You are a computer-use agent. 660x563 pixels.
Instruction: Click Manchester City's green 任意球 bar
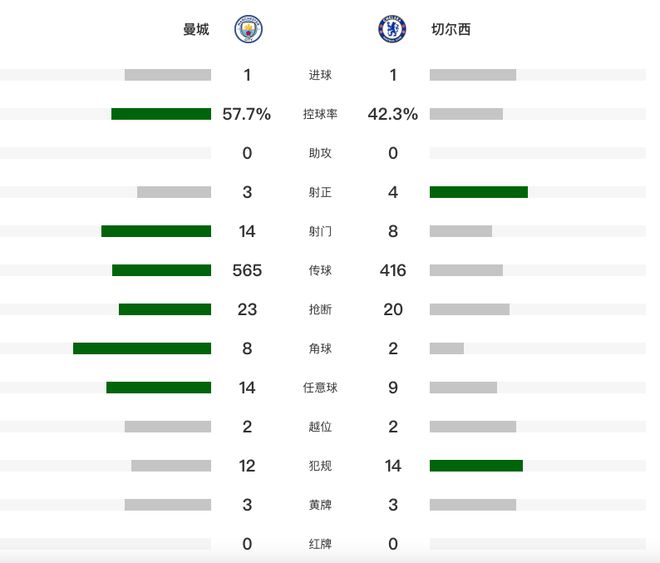point(158,387)
